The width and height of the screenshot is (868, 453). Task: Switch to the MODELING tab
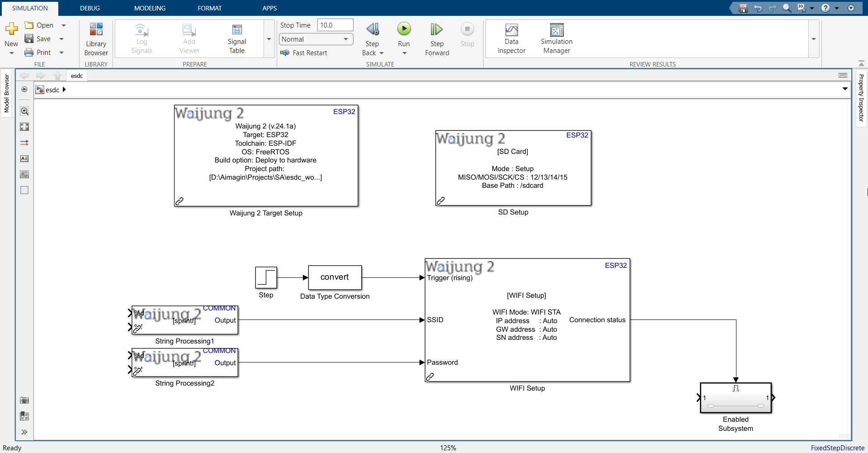(150, 8)
